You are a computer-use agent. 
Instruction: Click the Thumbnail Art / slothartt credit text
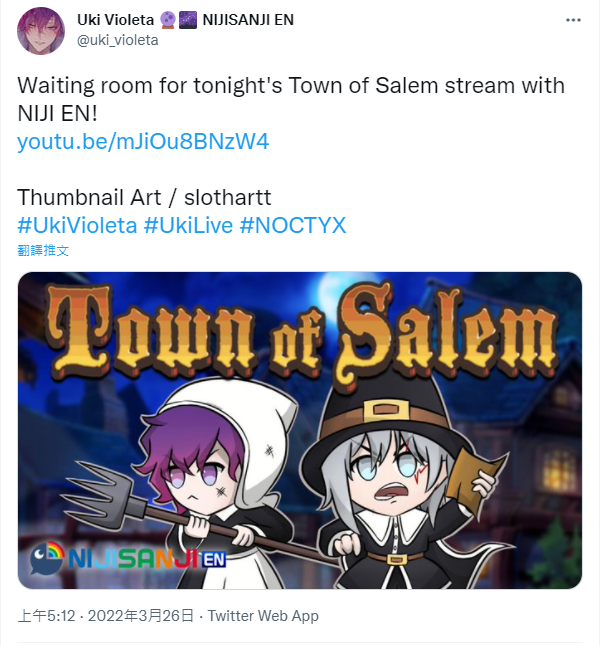(x=144, y=197)
